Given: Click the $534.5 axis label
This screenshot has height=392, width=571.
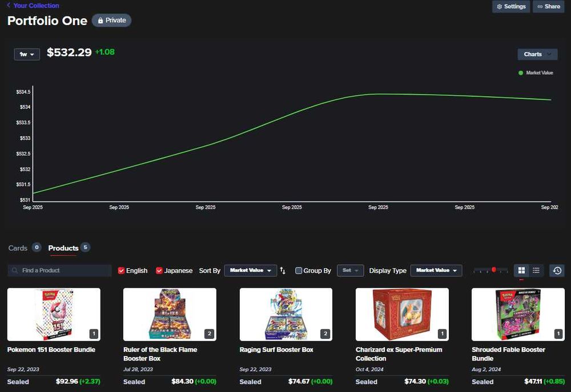Looking at the screenshot, I should tap(23, 92).
